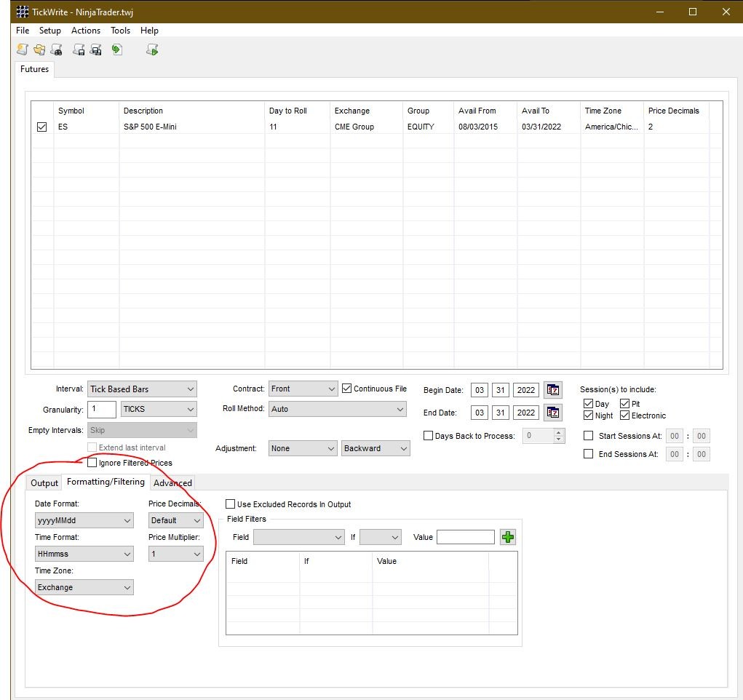Open the Time Zone Exchange dropdown
The height and width of the screenshot is (700, 743).
pyautogui.click(x=84, y=587)
